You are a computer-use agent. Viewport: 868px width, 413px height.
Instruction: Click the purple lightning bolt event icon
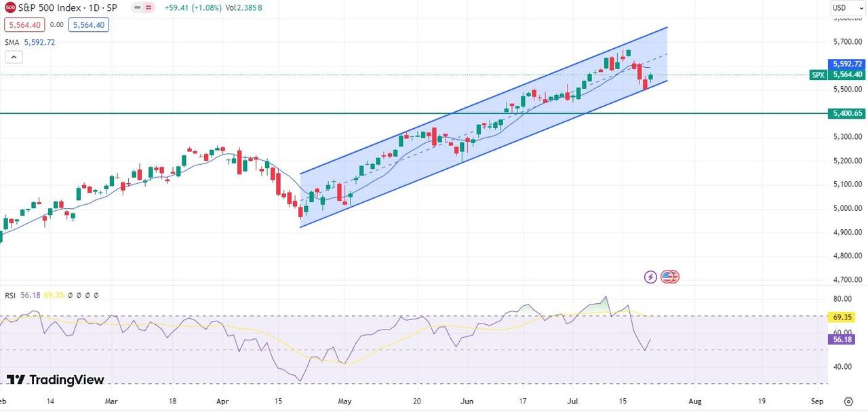(x=650, y=277)
